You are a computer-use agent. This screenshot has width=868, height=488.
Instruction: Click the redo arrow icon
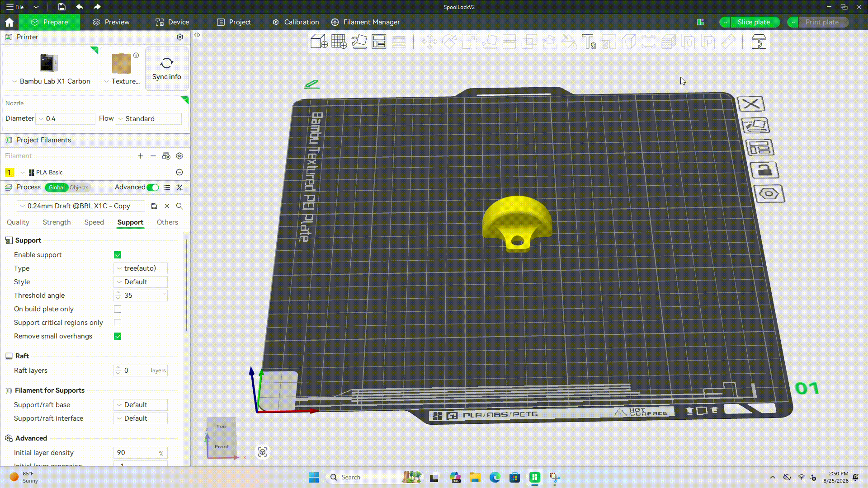[x=97, y=7]
